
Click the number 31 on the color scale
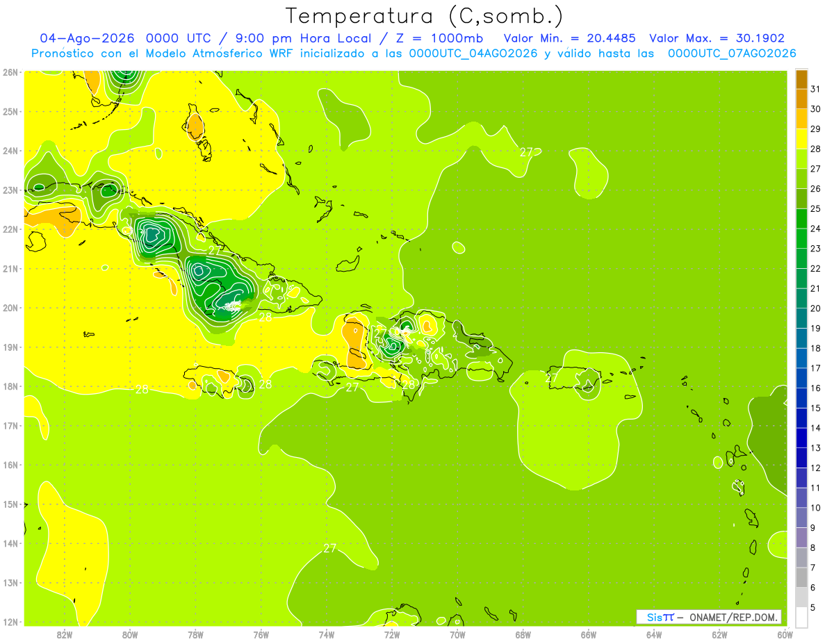point(816,89)
